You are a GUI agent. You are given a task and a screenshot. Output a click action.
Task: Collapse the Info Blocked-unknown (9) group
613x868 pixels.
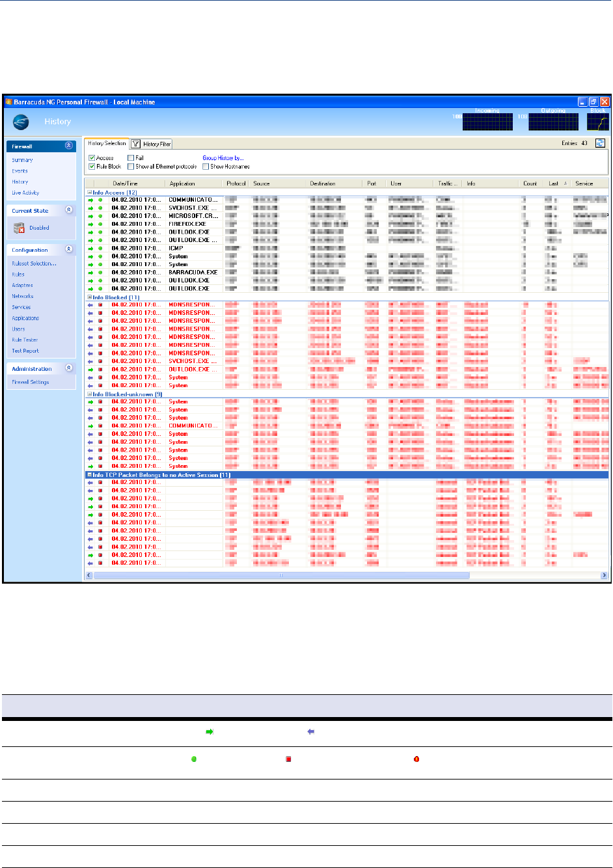point(89,394)
